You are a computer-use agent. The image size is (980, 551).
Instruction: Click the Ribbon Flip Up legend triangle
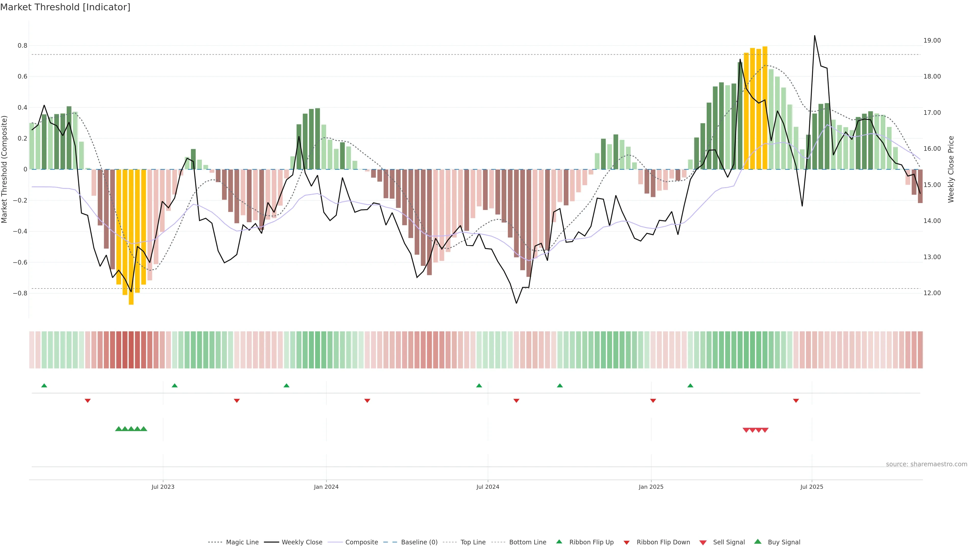559,542
